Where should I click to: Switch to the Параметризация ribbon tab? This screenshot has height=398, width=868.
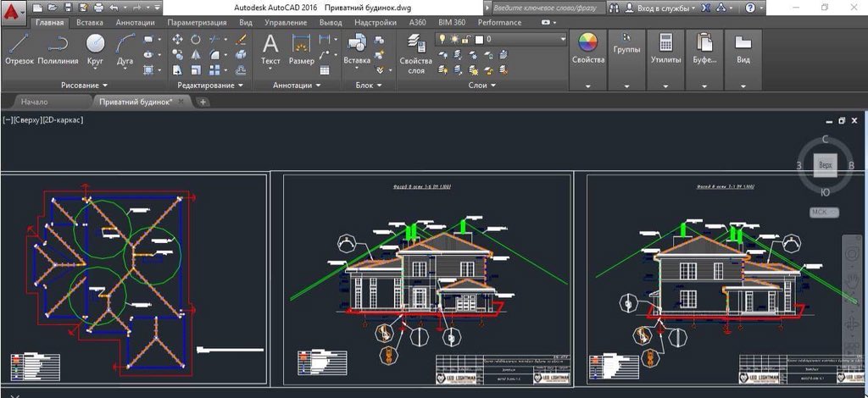(197, 23)
